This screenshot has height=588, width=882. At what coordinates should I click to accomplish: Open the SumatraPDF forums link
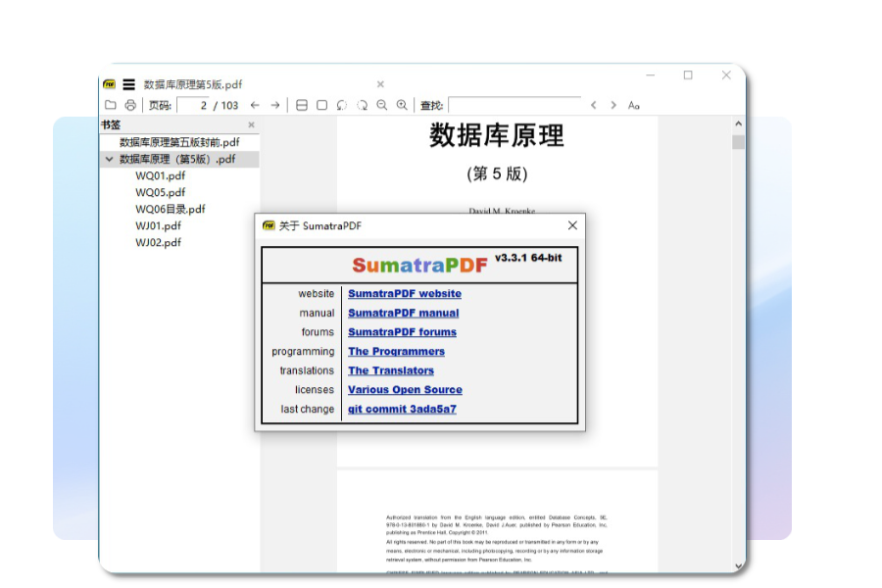coord(402,332)
